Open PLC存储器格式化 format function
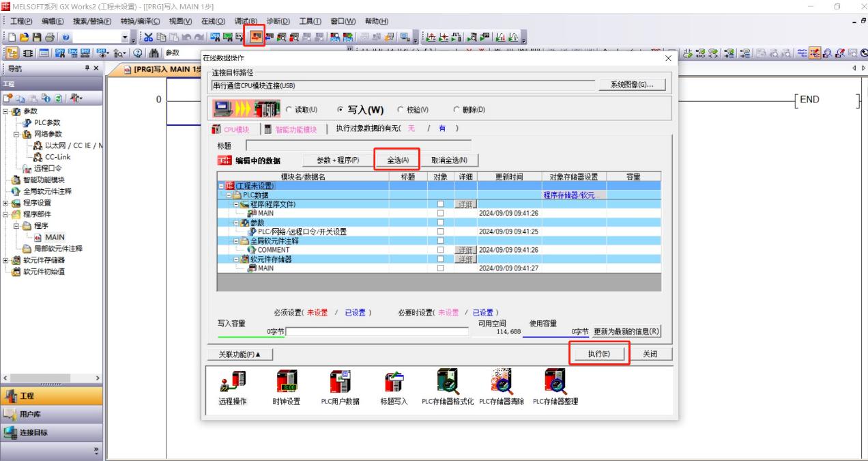The width and height of the screenshot is (868, 461). tap(448, 387)
